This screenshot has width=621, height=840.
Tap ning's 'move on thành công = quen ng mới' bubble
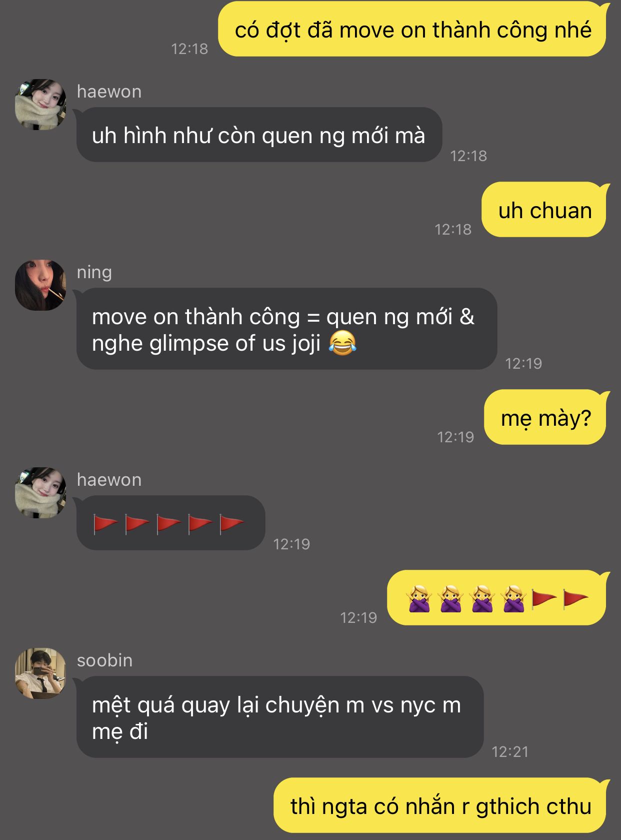pyautogui.click(x=286, y=329)
